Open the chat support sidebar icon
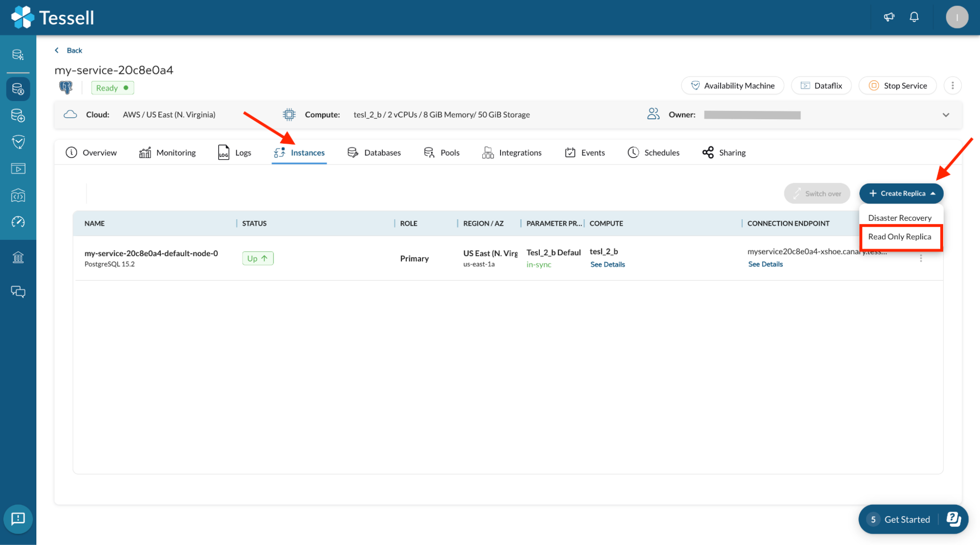 click(18, 292)
